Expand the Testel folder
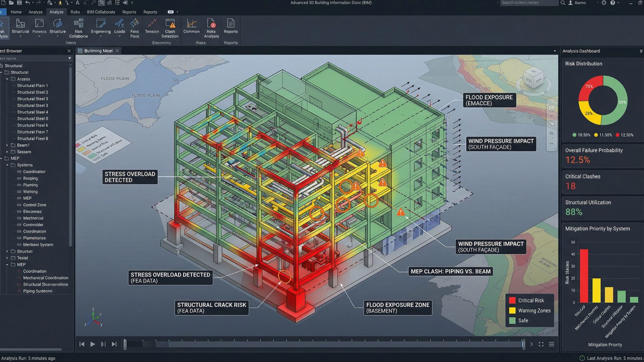This screenshot has width=644, height=362. click(7, 258)
